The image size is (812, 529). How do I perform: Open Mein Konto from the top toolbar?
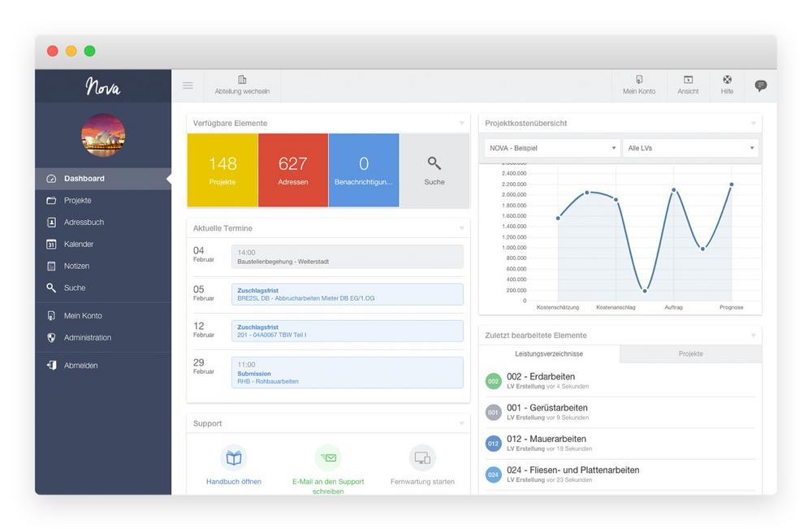[x=639, y=85]
